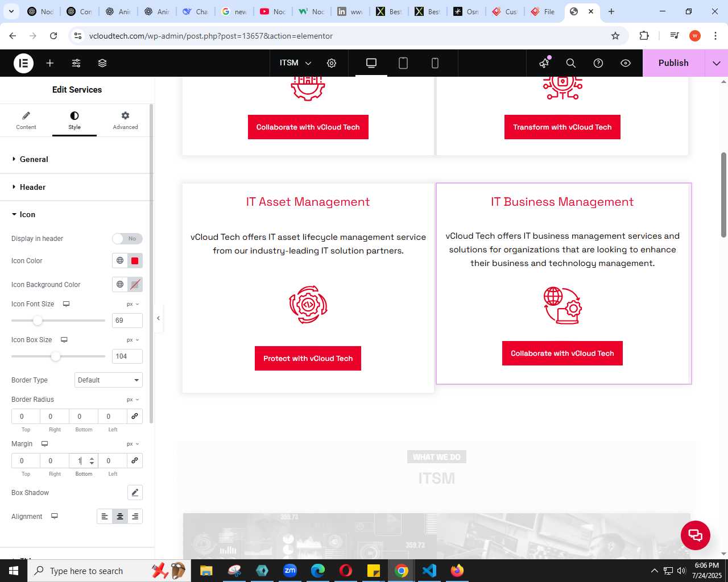Open Icon Background Color swatch
The height and width of the screenshot is (582, 728).
[x=135, y=285]
